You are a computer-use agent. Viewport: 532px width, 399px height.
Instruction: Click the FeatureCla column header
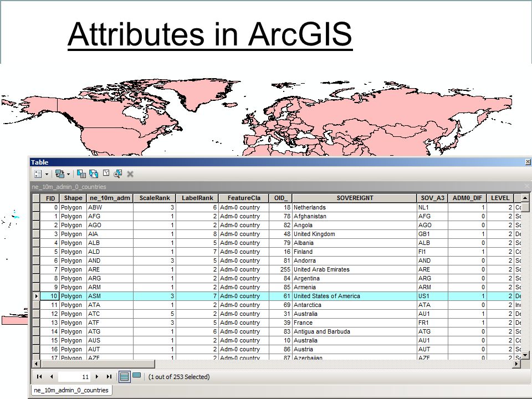click(x=244, y=198)
